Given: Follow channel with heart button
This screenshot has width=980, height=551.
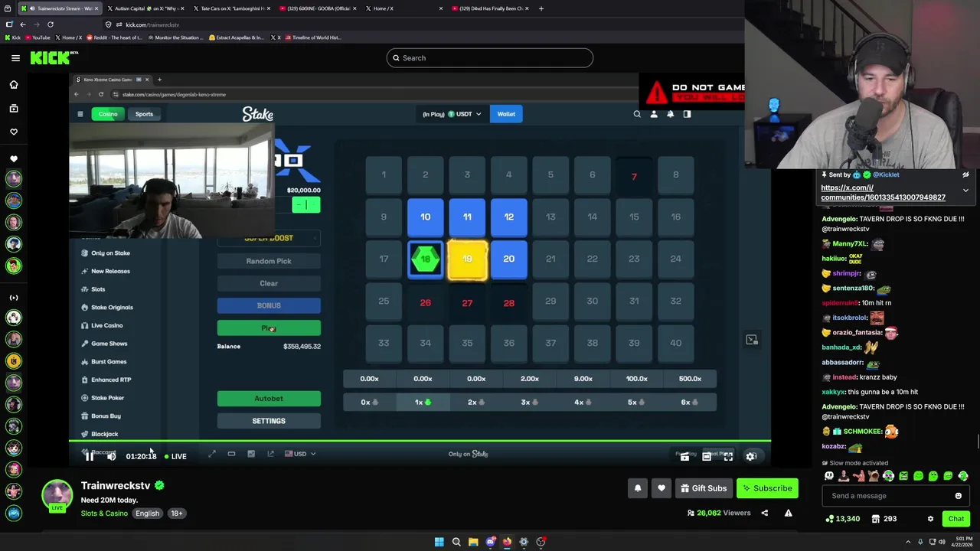Looking at the screenshot, I should click(x=661, y=488).
